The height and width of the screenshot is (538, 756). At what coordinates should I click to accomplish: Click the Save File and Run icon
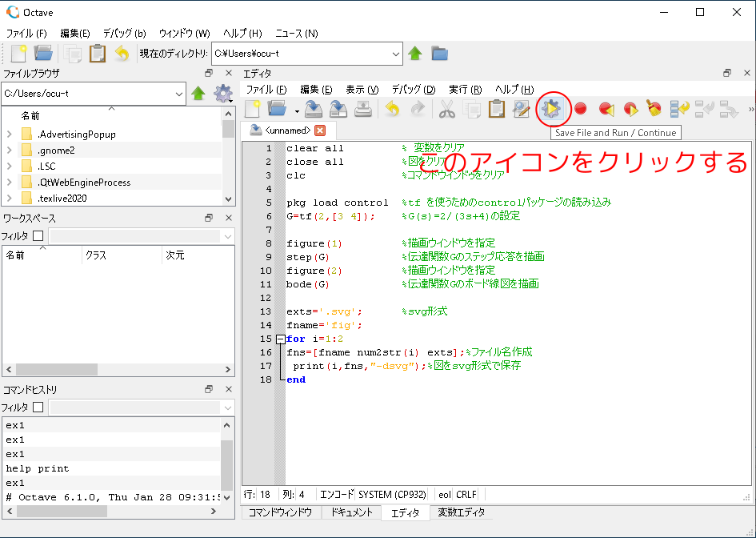point(551,109)
